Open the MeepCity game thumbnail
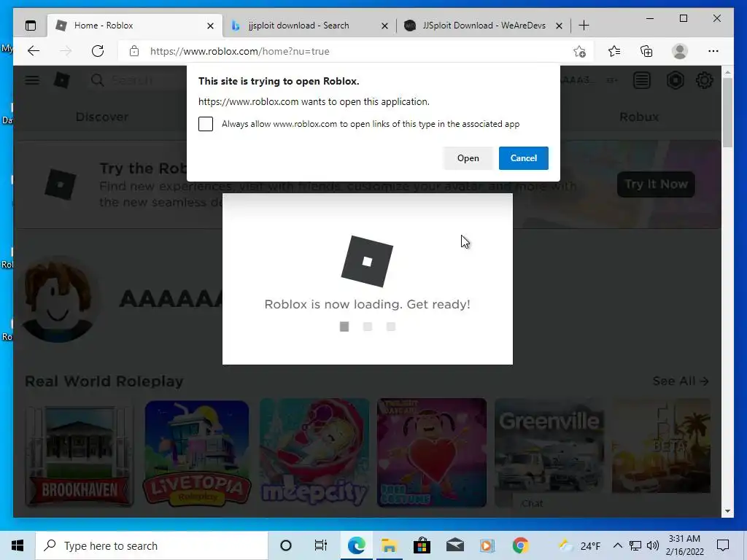747x560 pixels. tap(314, 454)
